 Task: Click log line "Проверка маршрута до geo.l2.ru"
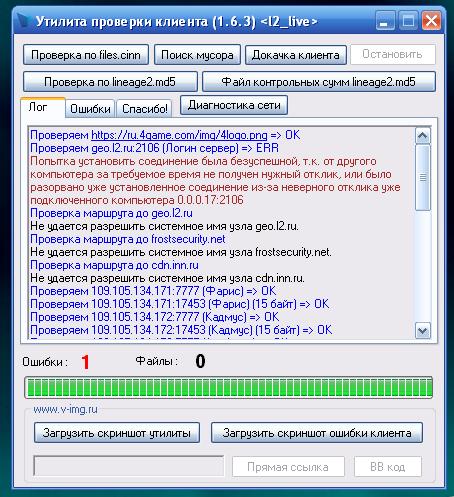[x=111, y=213]
